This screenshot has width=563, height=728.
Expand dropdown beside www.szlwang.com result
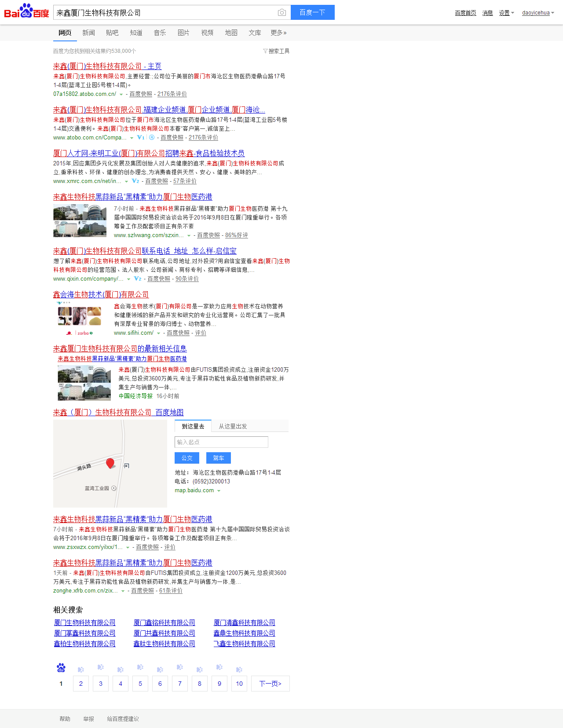point(189,236)
